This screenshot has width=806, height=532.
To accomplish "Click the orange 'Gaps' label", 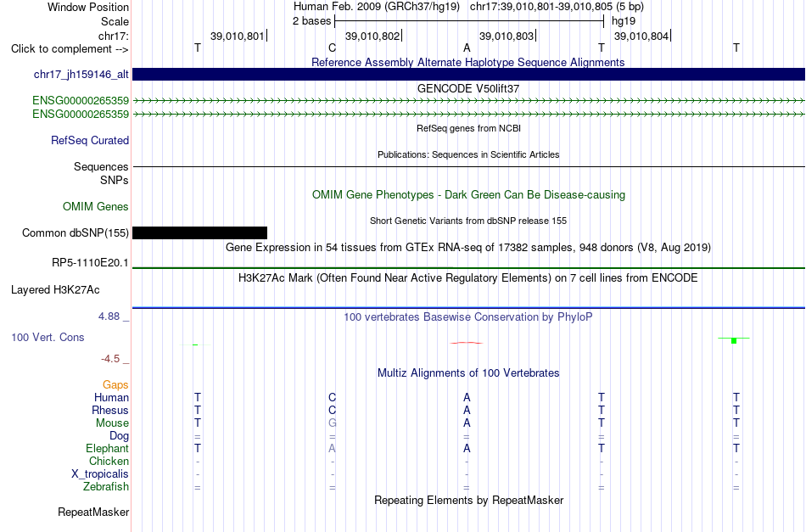I will 115,384.
